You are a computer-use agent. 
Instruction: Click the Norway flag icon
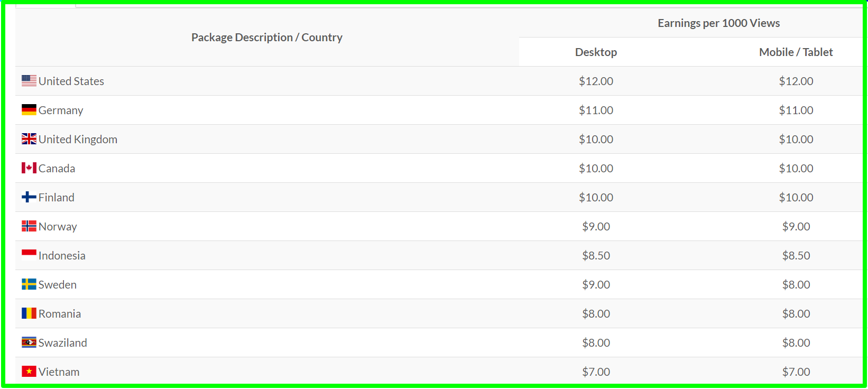[29, 226]
